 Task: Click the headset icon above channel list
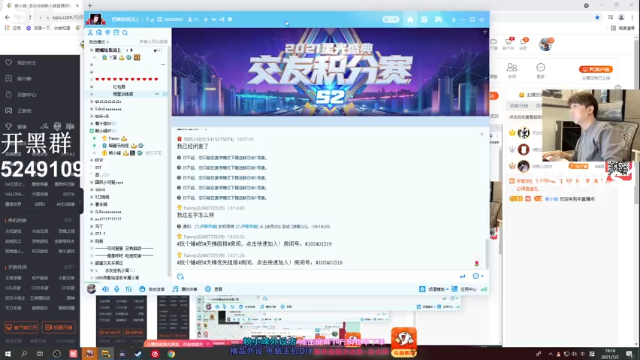click(99, 33)
